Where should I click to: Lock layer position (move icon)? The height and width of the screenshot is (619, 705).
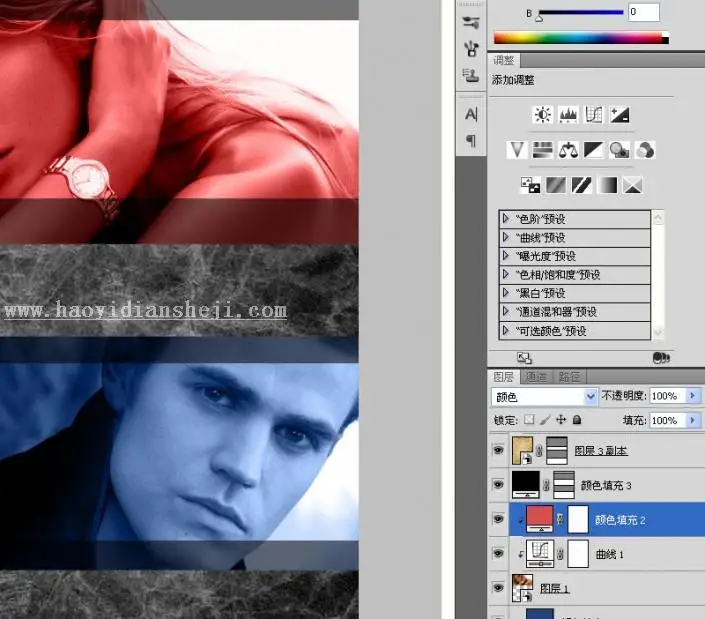[x=561, y=420]
